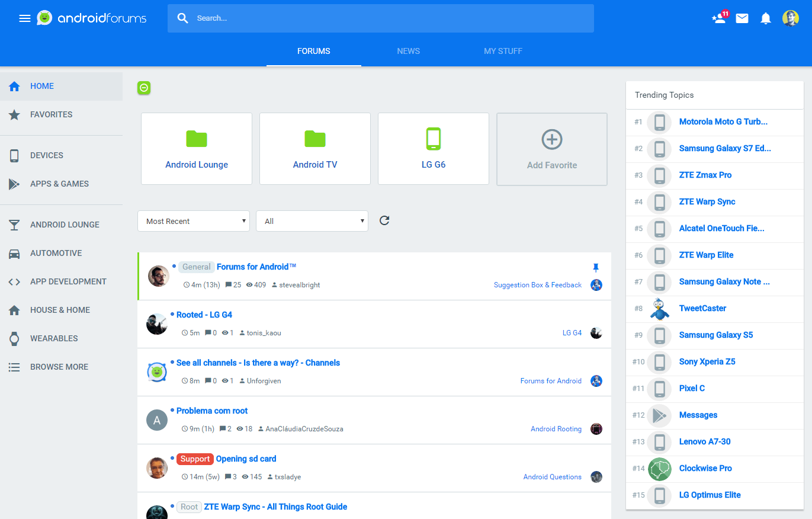Open the mail inbox icon
The height and width of the screenshot is (519, 812).
(x=742, y=18)
